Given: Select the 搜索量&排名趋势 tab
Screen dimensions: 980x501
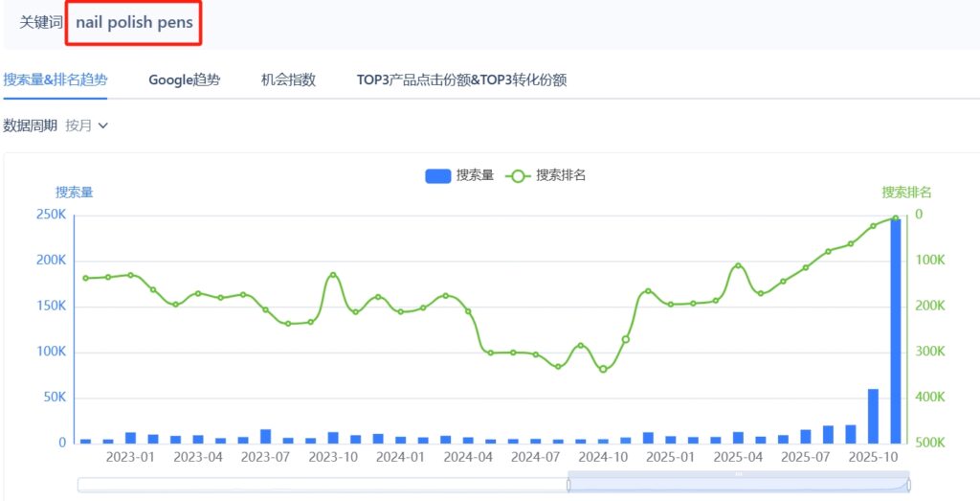Looking at the screenshot, I should pos(55,80).
